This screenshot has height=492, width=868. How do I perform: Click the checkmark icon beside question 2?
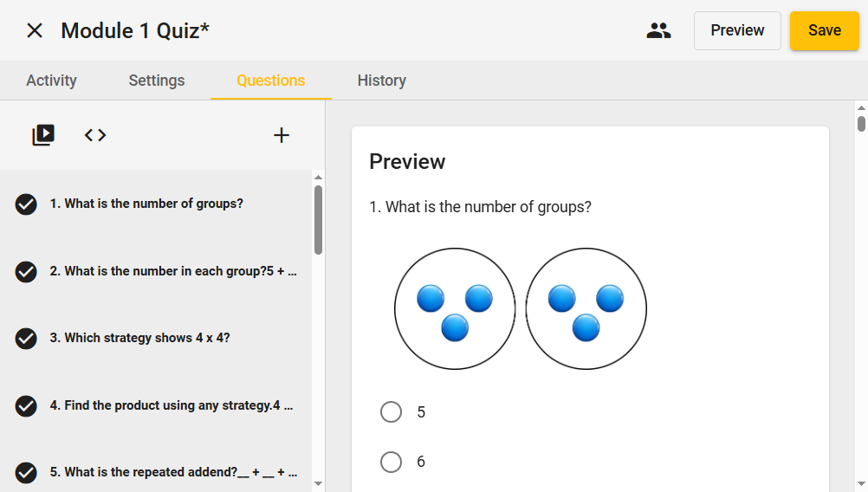point(26,272)
